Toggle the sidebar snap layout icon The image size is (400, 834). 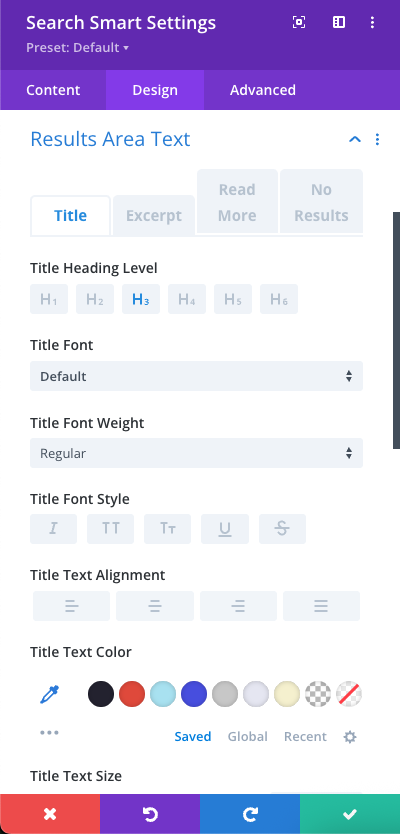point(339,22)
